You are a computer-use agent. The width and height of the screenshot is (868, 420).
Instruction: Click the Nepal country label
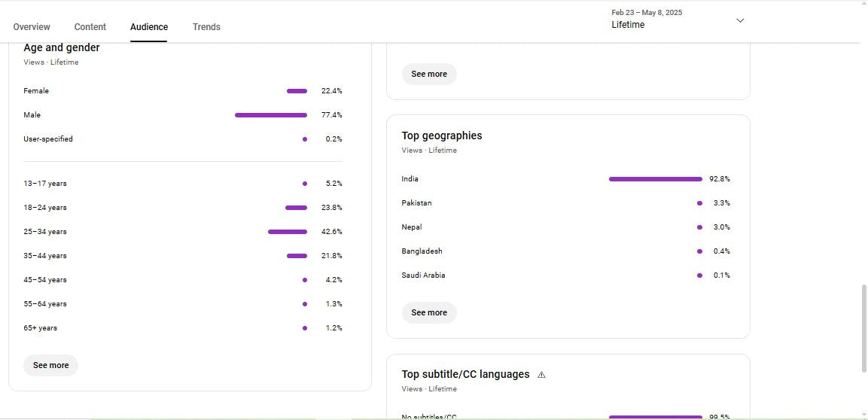412,227
